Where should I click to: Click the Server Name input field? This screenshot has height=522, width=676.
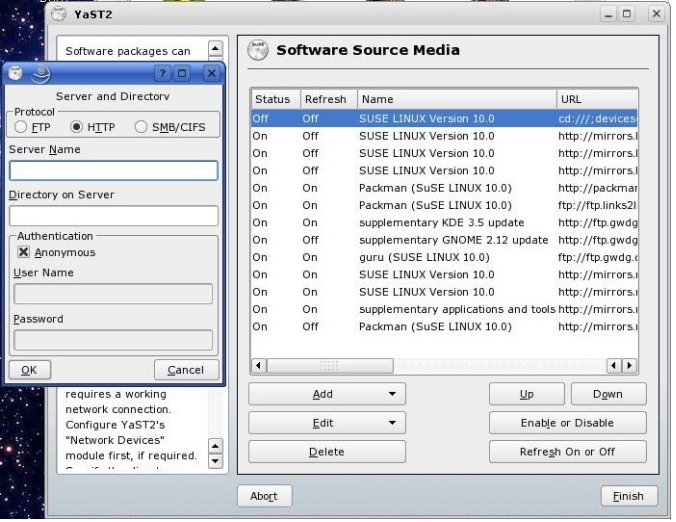[113, 171]
